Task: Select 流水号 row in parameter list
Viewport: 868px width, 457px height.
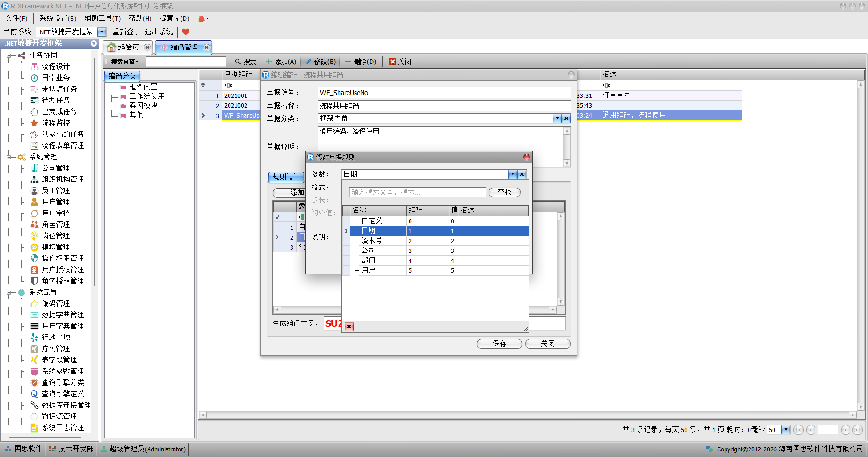Action: point(371,241)
